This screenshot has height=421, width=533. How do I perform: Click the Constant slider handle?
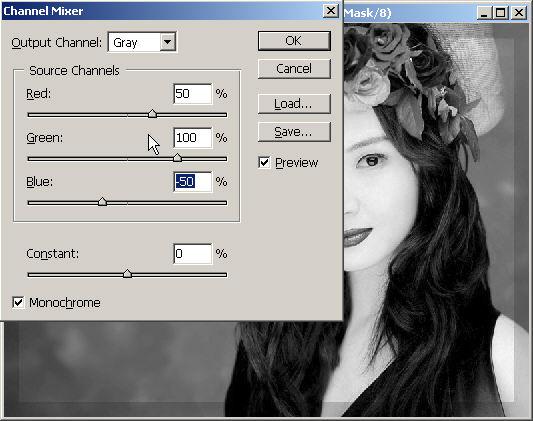click(127, 274)
